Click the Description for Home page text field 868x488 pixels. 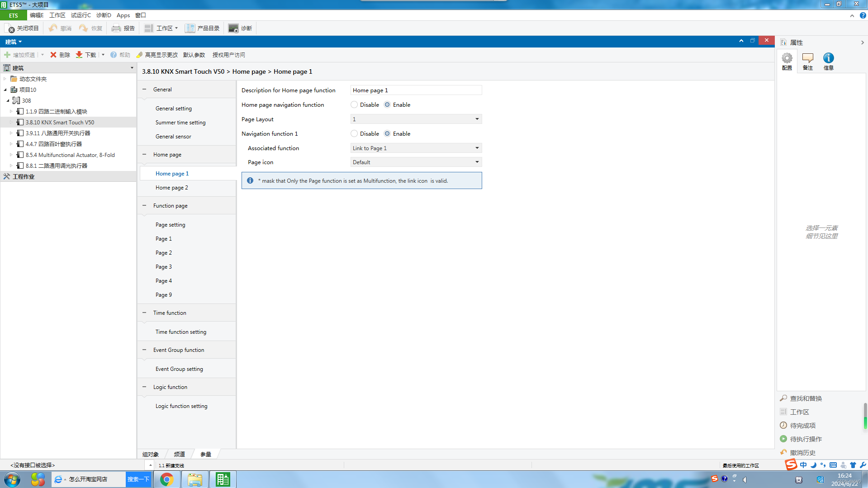tap(416, 90)
